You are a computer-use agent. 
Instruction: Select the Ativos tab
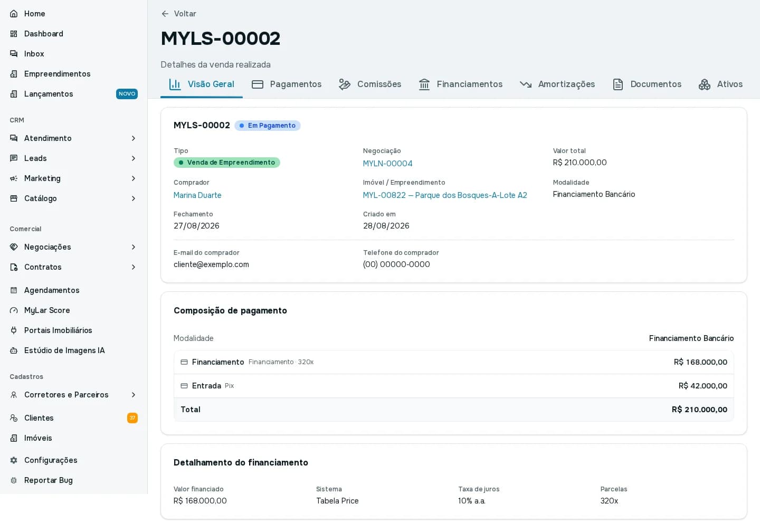coord(720,84)
